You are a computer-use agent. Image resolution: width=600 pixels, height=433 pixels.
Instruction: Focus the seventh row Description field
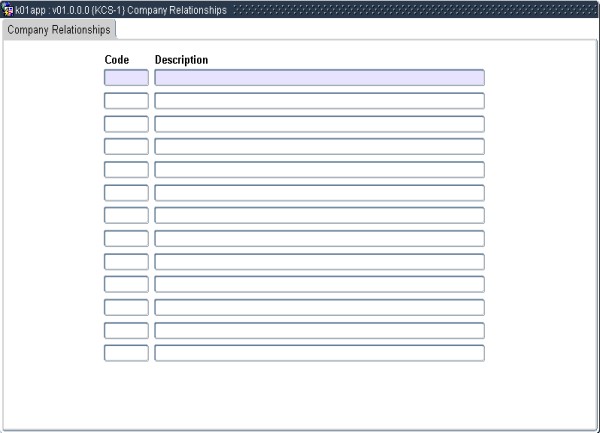319,215
